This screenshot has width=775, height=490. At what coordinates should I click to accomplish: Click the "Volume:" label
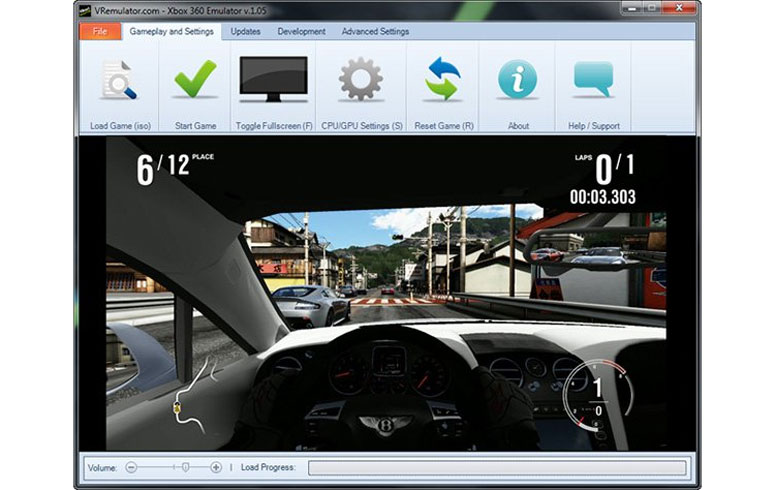click(x=102, y=468)
